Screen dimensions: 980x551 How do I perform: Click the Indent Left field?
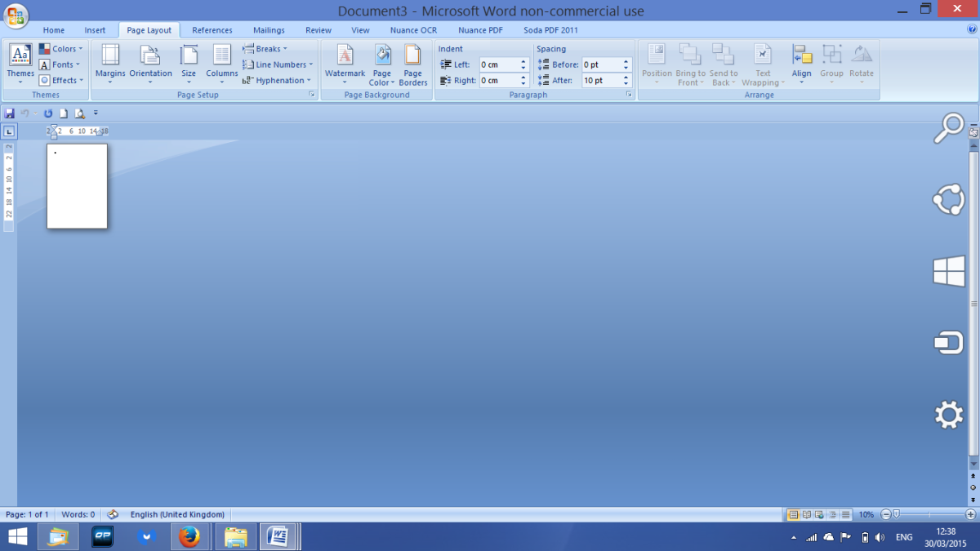(x=498, y=64)
